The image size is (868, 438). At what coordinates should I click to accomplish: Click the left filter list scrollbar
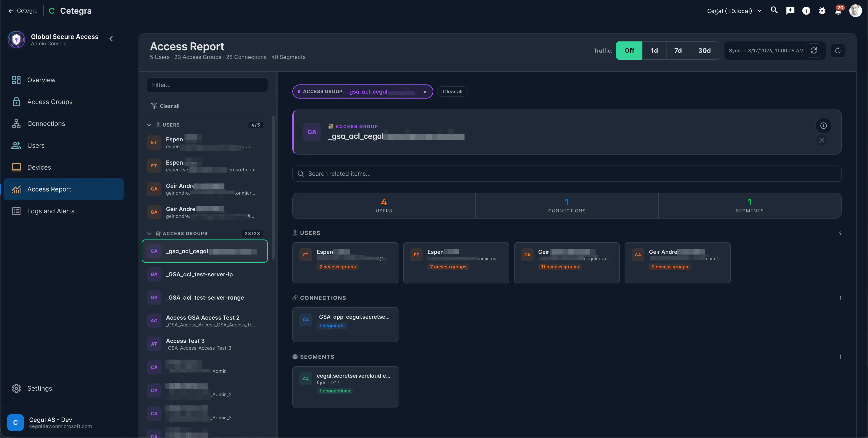[x=273, y=188]
